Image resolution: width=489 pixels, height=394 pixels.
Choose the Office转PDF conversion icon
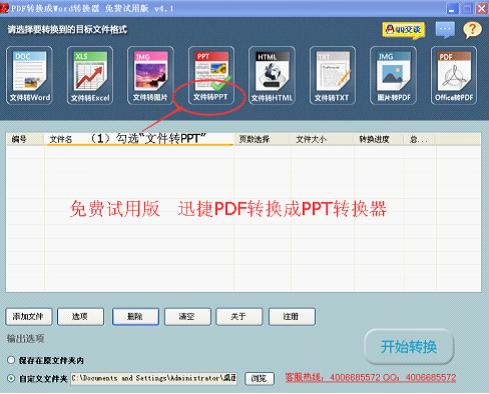click(454, 75)
